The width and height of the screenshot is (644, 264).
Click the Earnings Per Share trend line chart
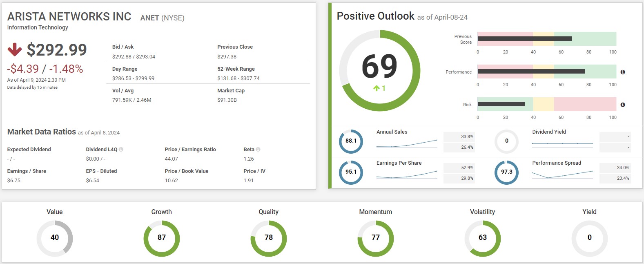tap(407, 175)
